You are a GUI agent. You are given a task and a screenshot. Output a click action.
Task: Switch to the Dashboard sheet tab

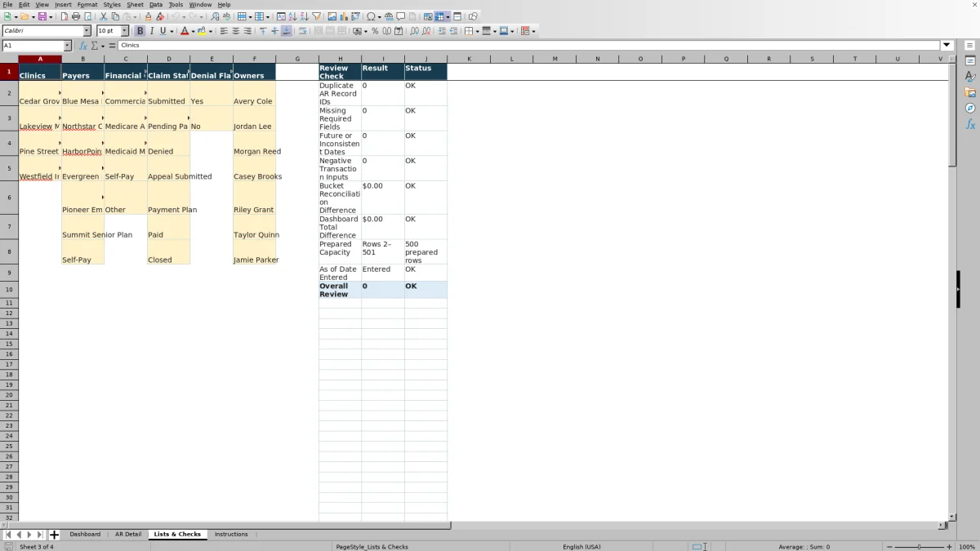85,535
